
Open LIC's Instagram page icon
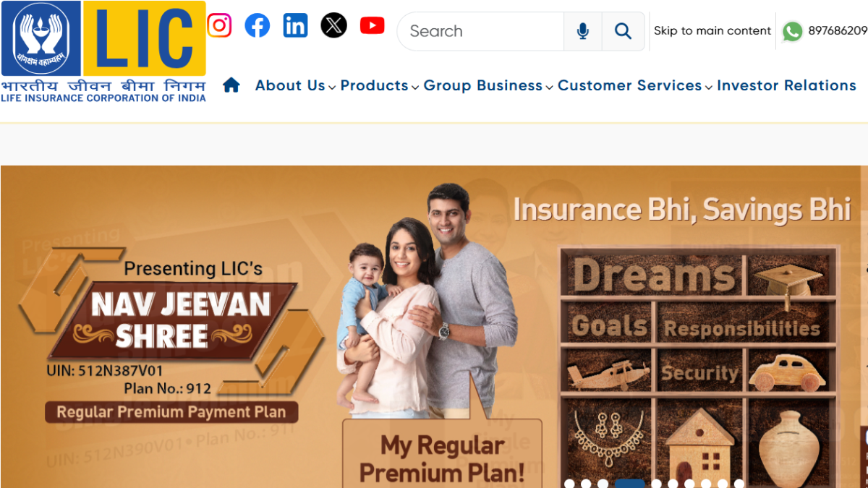219,26
